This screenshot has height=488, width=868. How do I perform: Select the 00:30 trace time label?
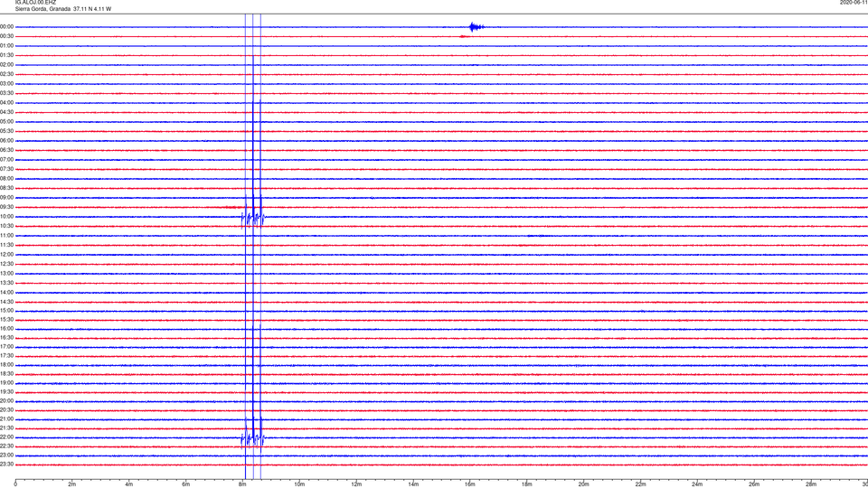coord(6,36)
